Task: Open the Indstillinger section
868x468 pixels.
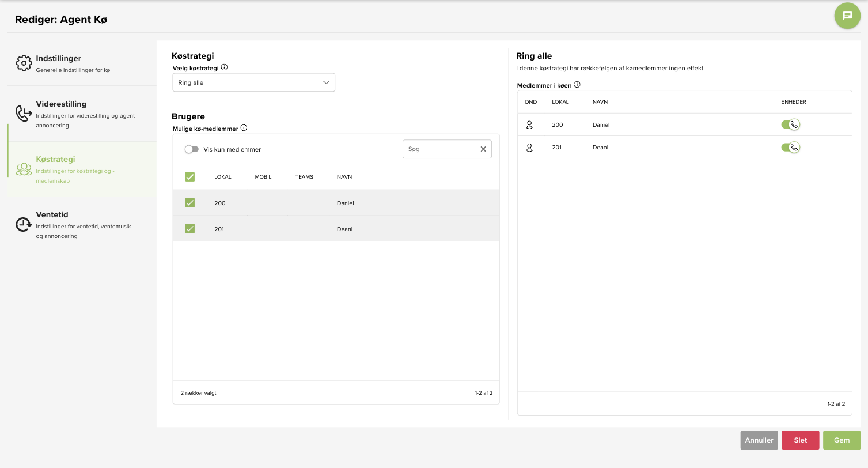Action: (x=82, y=63)
